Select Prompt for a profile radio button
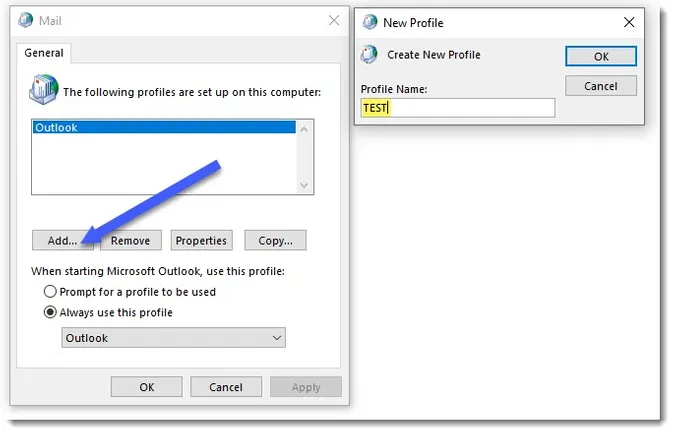Image resolution: width=675 pixels, height=435 pixels. [50, 292]
